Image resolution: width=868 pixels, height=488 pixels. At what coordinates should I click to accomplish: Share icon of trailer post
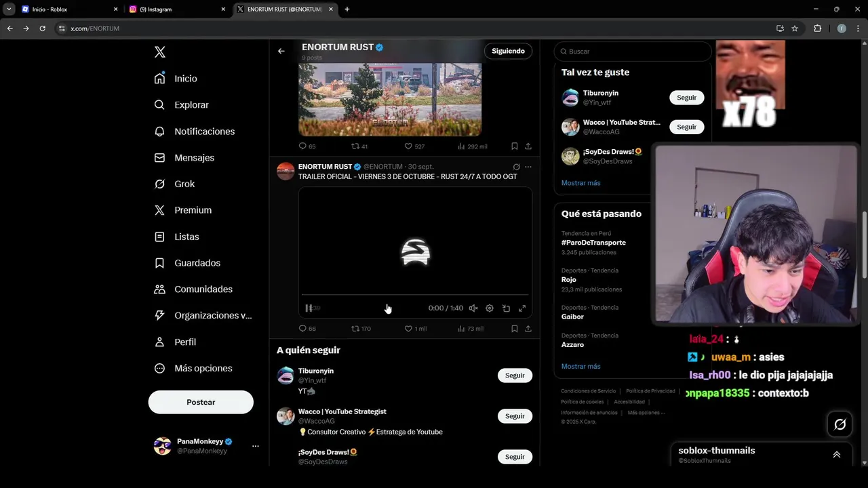click(x=528, y=329)
